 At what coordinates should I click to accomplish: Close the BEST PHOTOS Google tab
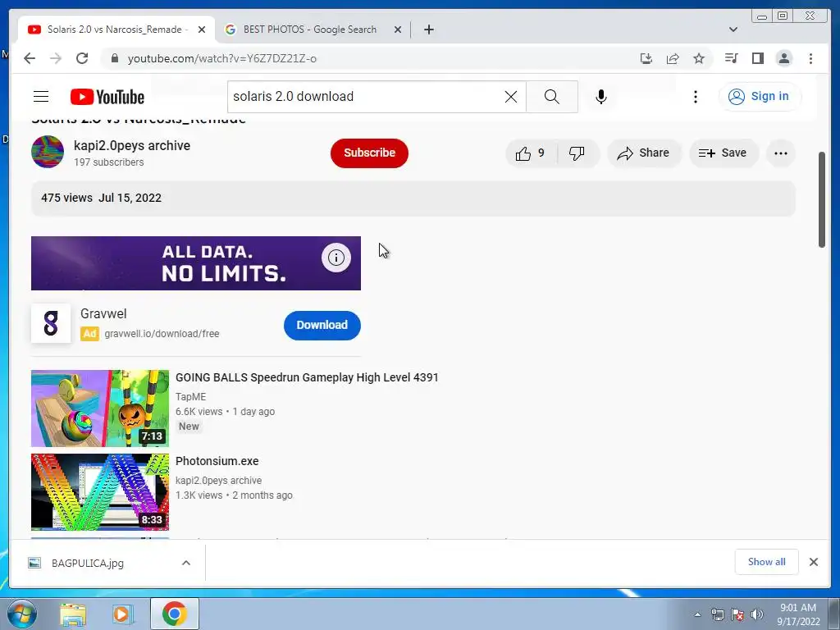398,30
